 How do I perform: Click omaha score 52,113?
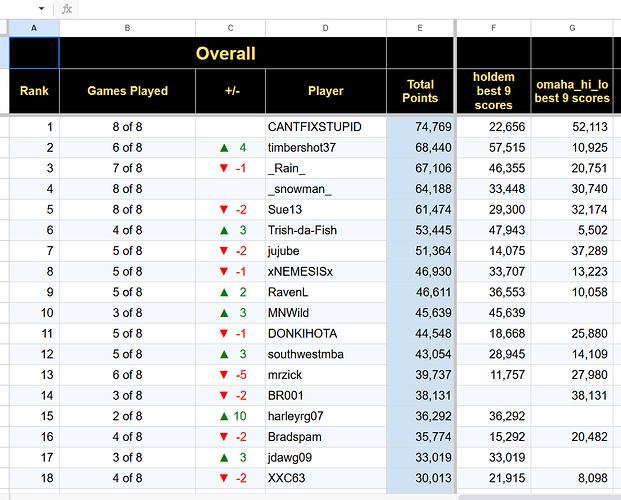click(572, 127)
